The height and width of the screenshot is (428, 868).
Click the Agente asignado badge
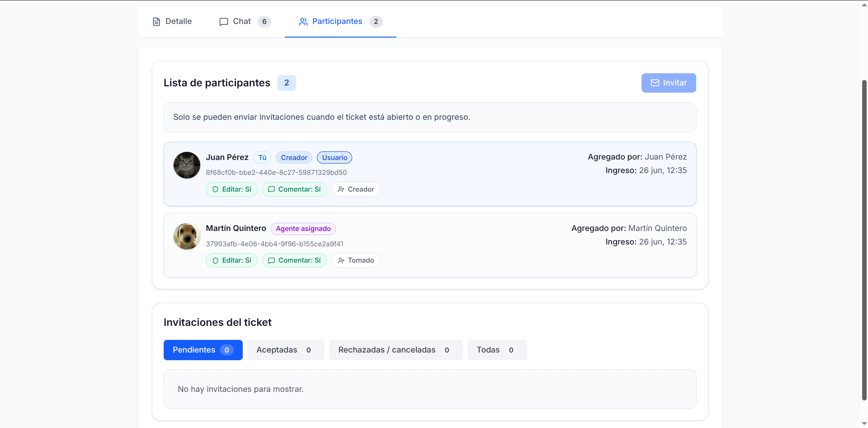click(303, 229)
